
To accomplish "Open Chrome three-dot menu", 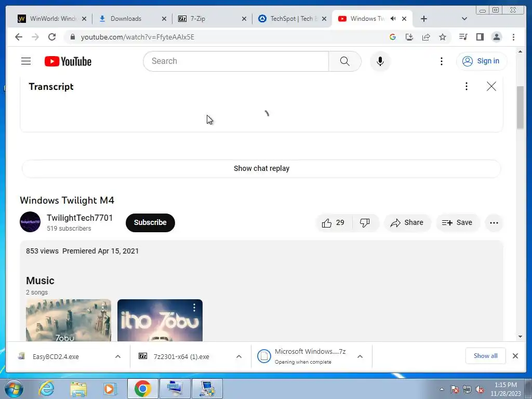I will 513,37.
